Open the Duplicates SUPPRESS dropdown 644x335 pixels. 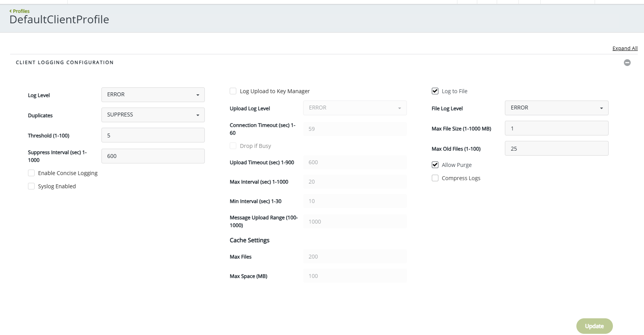point(153,115)
